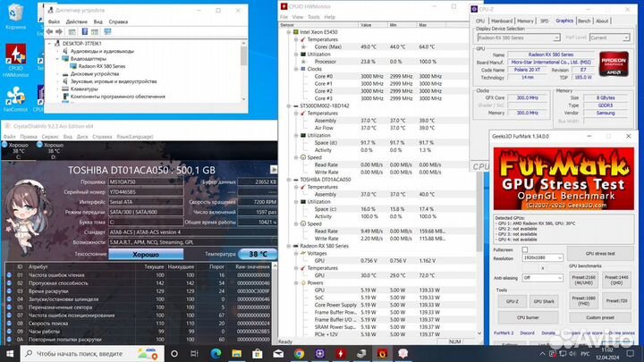Expand the Дисковые устройства node
644x362 pixels.
(57, 74)
